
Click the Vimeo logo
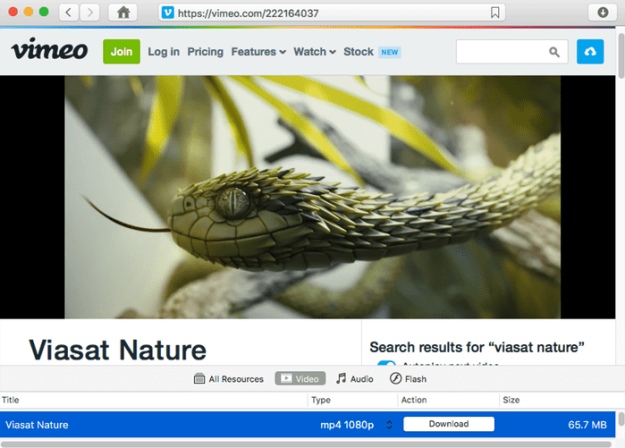coord(49,49)
